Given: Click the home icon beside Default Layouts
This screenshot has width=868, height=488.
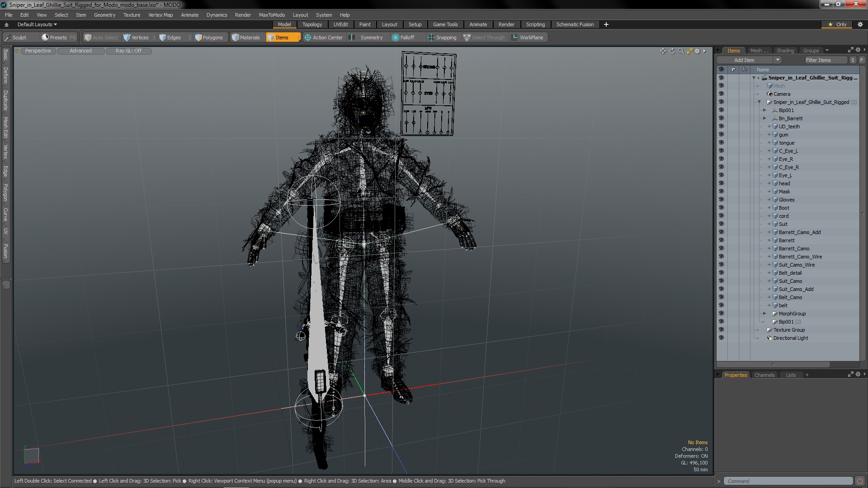Looking at the screenshot, I should 6,24.
